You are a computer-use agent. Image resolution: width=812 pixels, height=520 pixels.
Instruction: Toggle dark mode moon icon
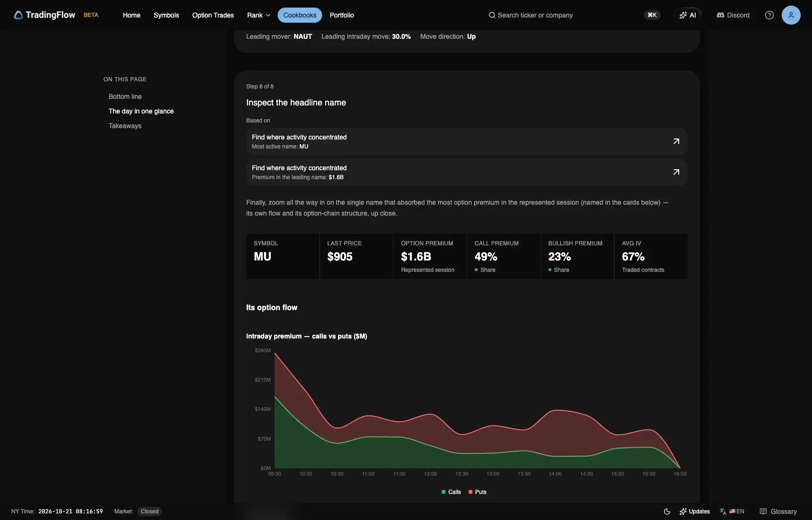click(x=667, y=511)
